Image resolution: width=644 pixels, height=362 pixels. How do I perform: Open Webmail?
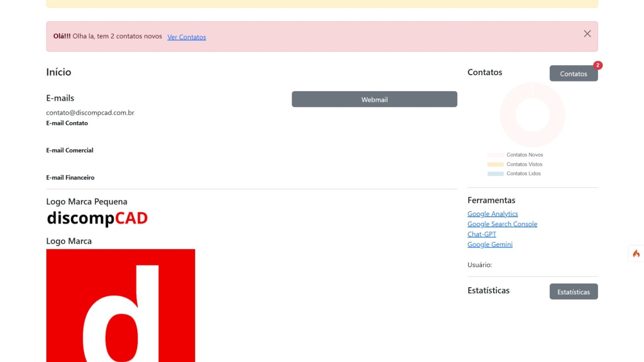pyautogui.click(x=374, y=99)
